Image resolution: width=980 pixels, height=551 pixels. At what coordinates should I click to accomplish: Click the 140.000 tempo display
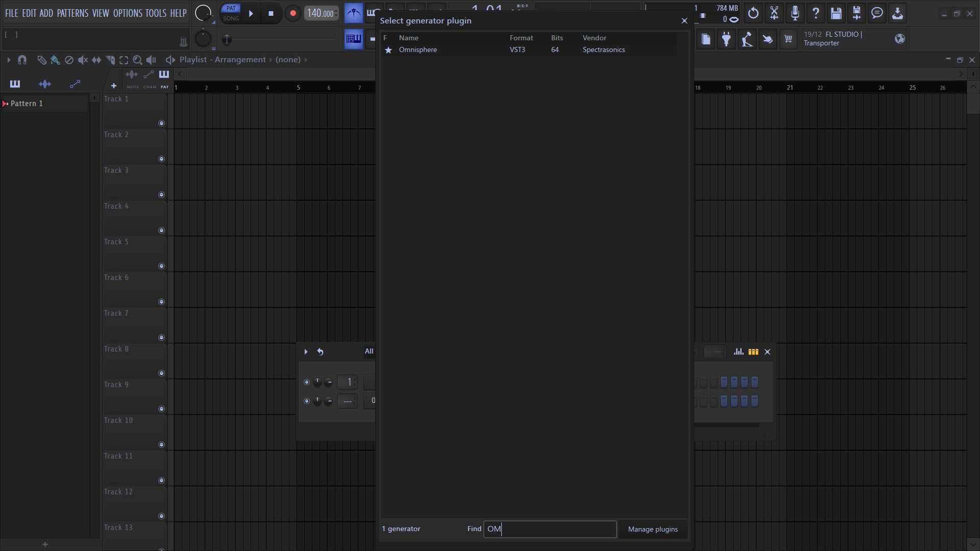pyautogui.click(x=321, y=14)
